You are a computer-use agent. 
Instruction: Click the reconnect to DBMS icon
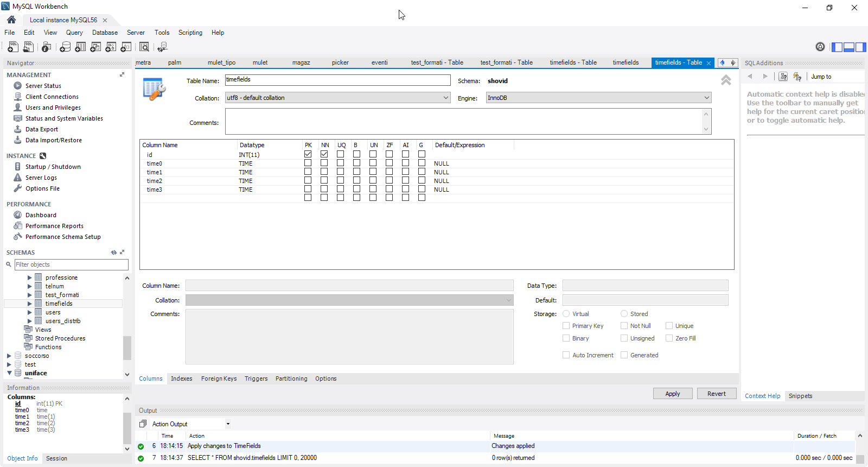pos(162,47)
